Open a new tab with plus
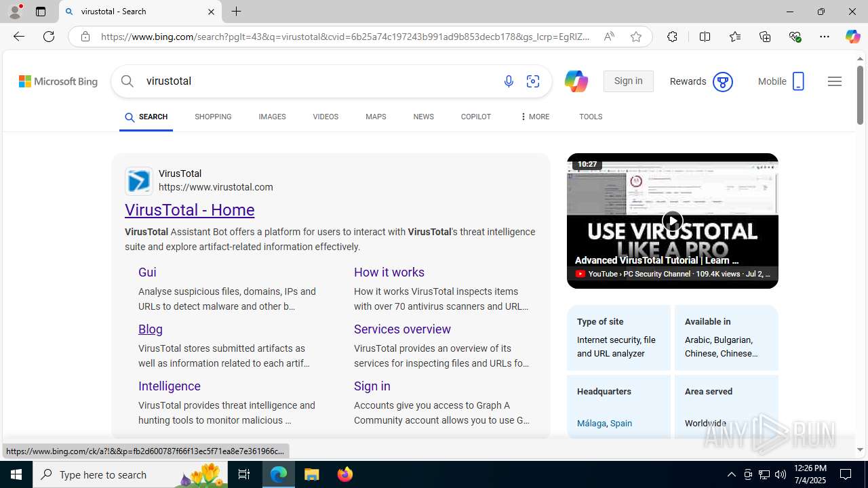The height and width of the screenshot is (488, 868). 237,12
